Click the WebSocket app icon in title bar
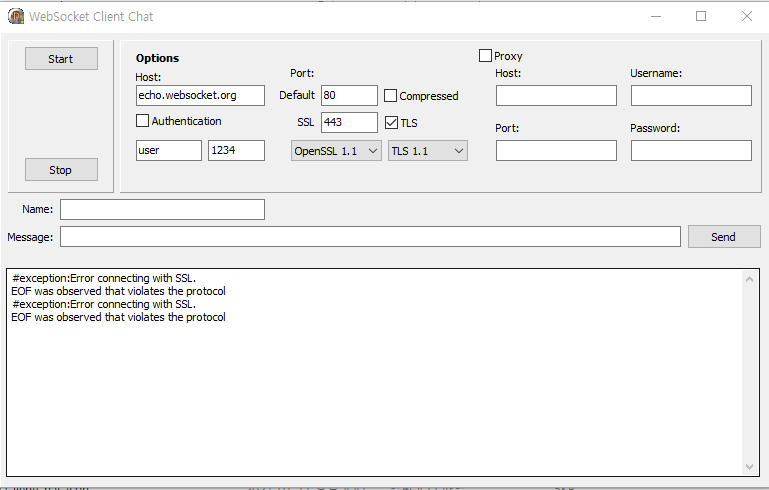 pos(15,16)
